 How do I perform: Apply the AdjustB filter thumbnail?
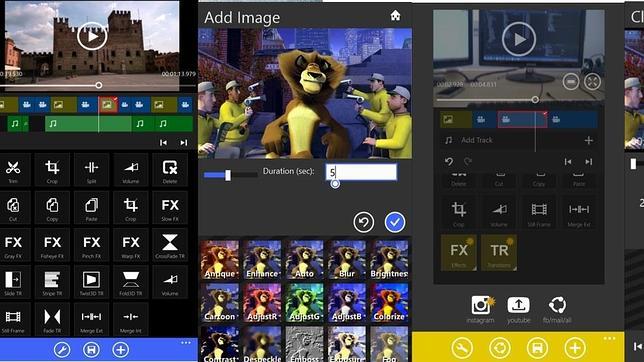point(347,302)
